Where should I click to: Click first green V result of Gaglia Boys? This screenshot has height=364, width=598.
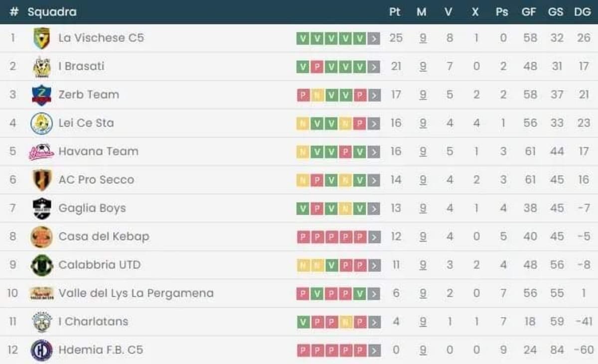302,209
